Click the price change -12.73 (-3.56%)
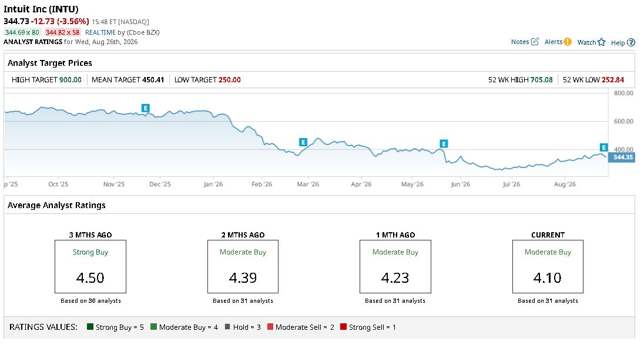The height and width of the screenshot is (348, 644). [x=60, y=21]
